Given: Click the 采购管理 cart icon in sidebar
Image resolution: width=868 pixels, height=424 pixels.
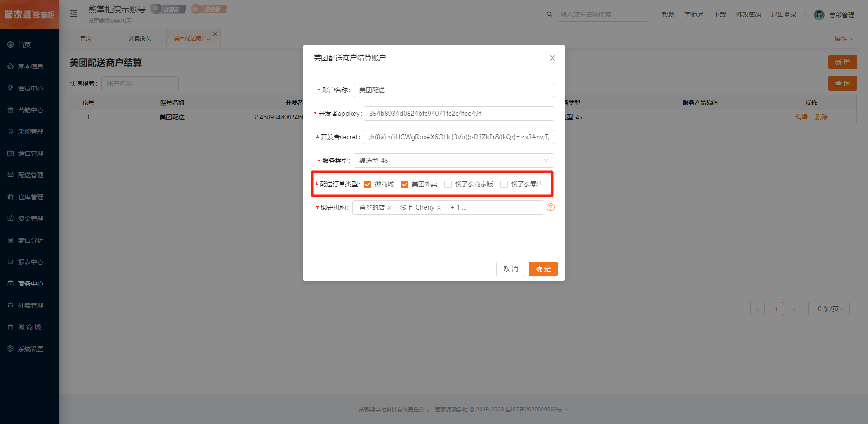Looking at the screenshot, I should [x=10, y=131].
